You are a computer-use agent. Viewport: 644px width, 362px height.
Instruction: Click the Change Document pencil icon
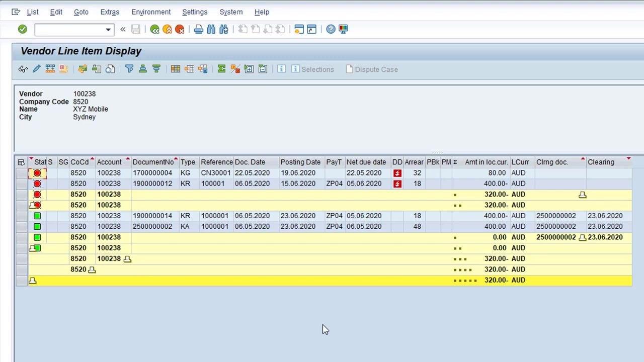point(36,69)
